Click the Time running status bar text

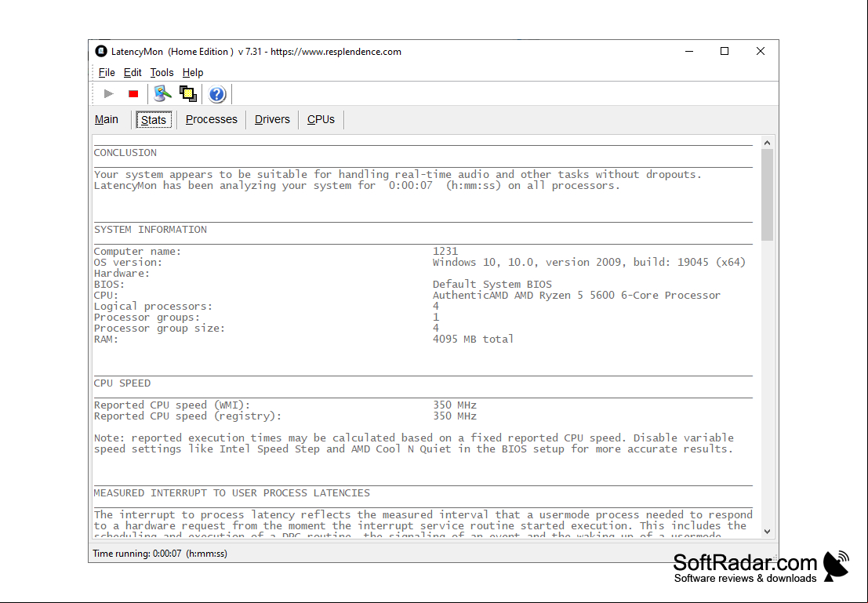(160, 554)
